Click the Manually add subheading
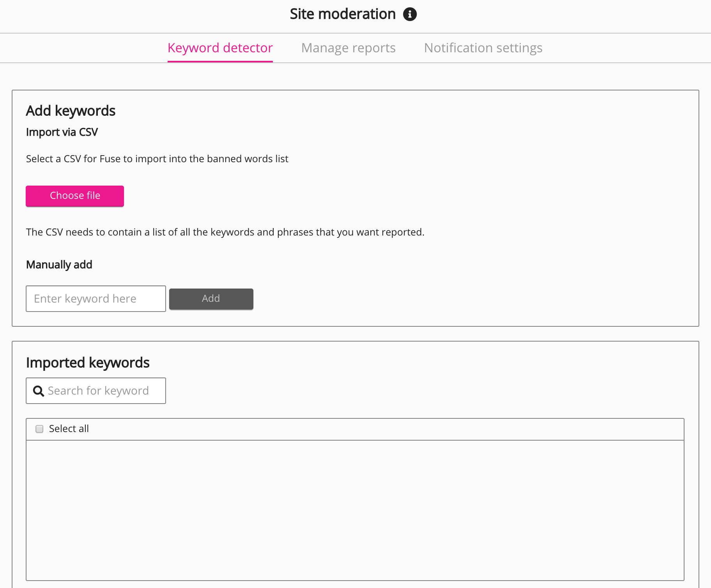The width and height of the screenshot is (711, 588). coord(59,265)
